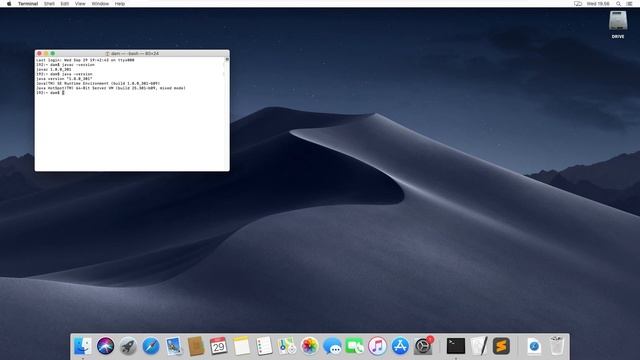Open the Help menu

[120, 4]
